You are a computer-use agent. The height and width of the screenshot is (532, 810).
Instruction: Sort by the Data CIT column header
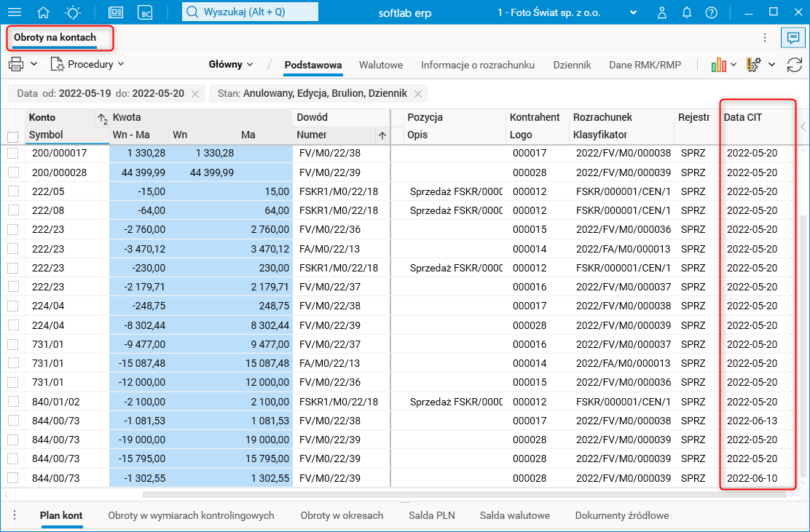[743, 117]
